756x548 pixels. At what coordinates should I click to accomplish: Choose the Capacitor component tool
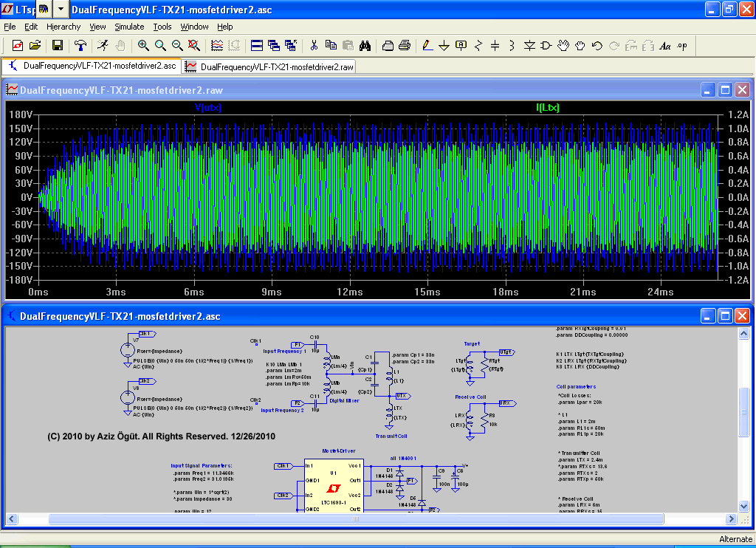click(x=495, y=45)
